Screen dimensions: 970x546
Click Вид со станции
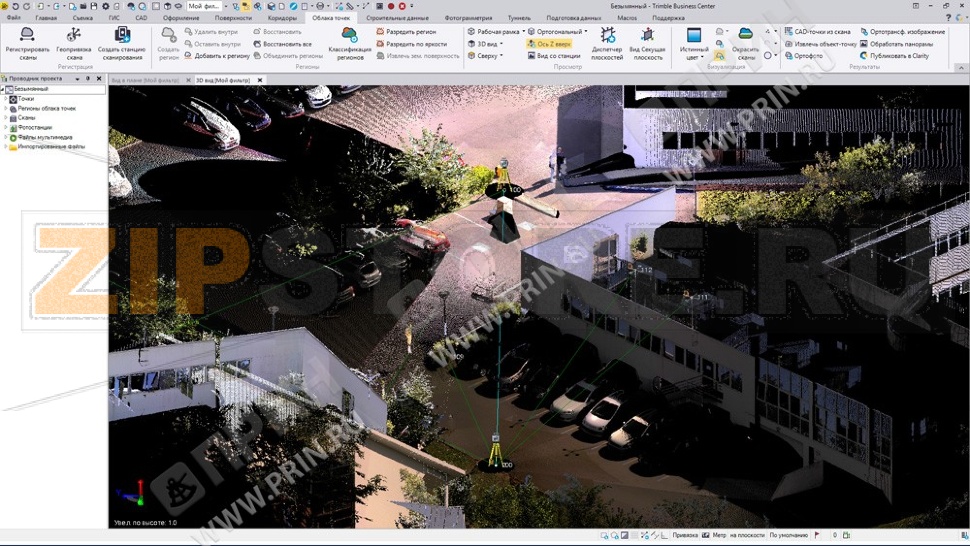(554, 56)
